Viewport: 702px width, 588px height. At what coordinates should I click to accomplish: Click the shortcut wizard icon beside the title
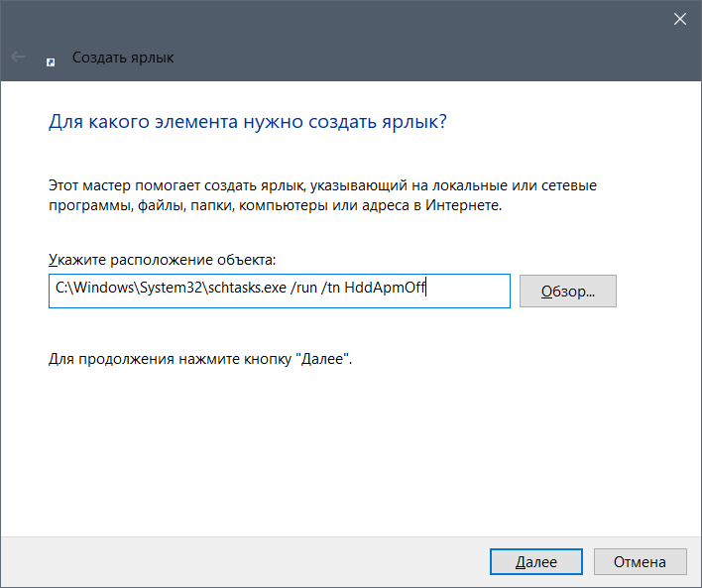[51, 59]
